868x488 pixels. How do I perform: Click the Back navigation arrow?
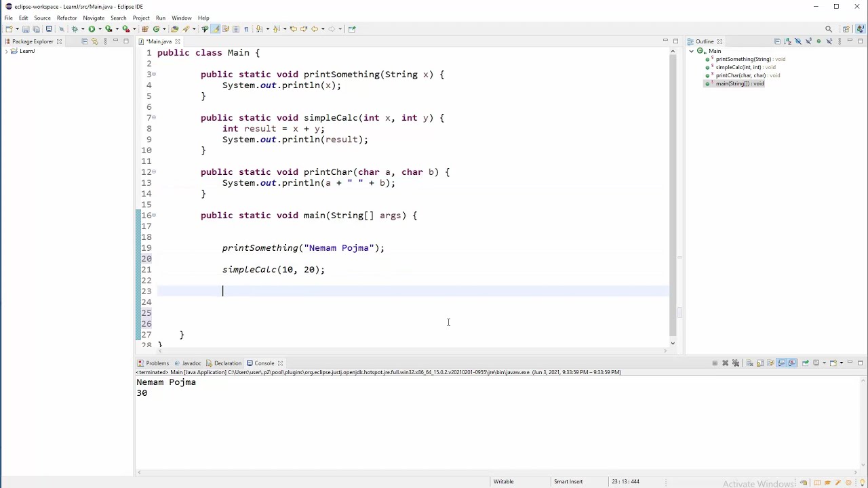click(315, 28)
